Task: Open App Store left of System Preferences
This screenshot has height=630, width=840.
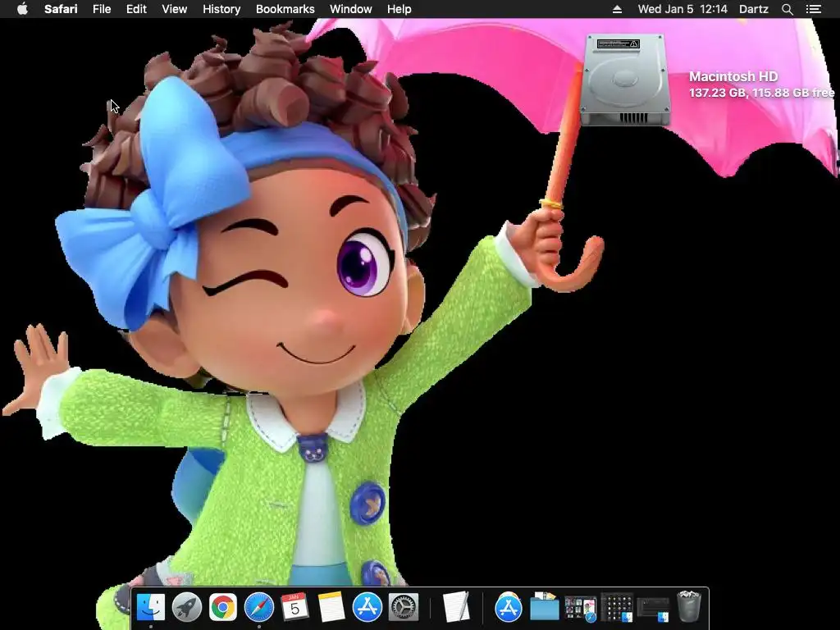Action: tap(367, 608)
